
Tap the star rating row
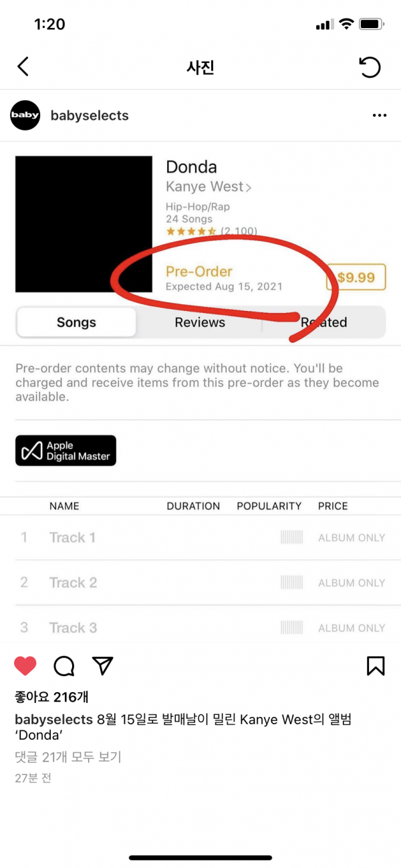[211, 231]
